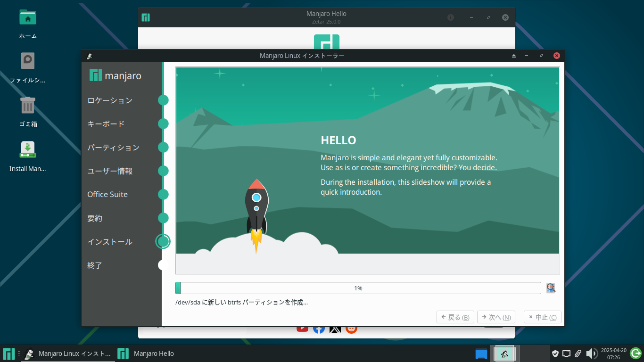Click the 'During the installation' slide text
This screenshot has height=362, width=644.
tap(406, 187)
